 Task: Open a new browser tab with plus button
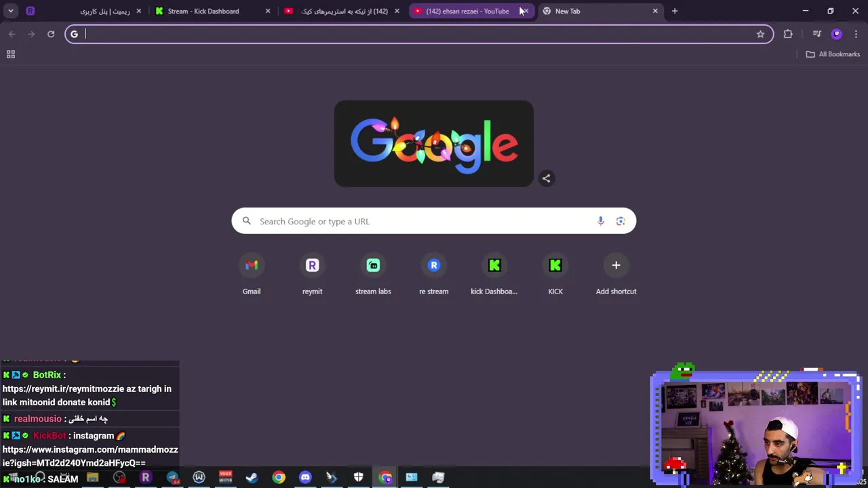[675, 11]
